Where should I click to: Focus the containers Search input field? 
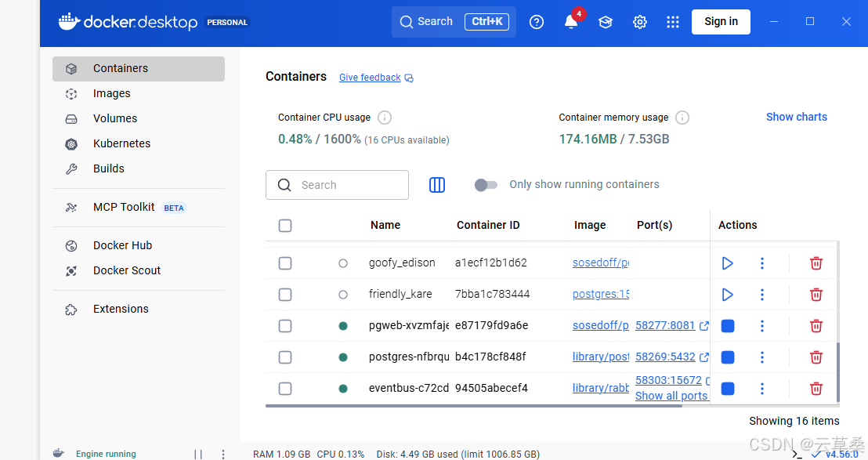(x=337, y=185)
